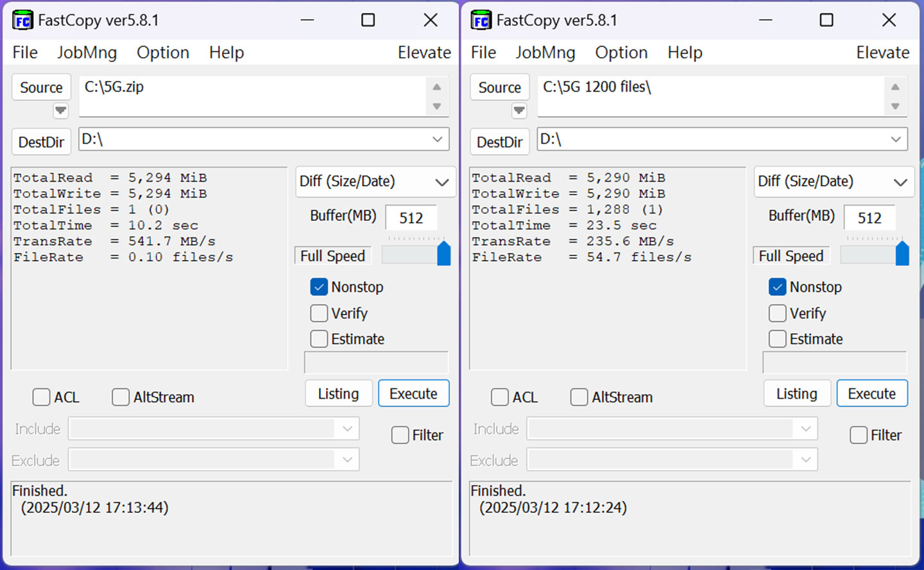924x570 pixels.
Task: Click the FastCopy app icon in the left window title bar
Action: (x=22, y=21)
